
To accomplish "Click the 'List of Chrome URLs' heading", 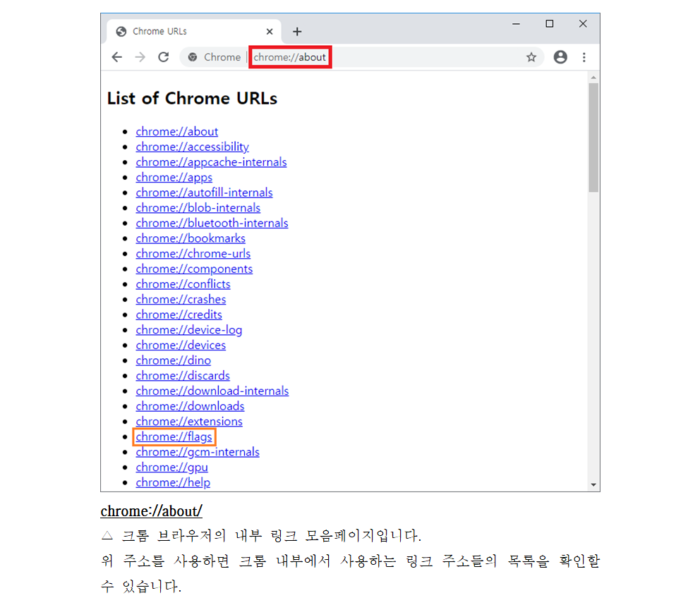I will point(192,98).
